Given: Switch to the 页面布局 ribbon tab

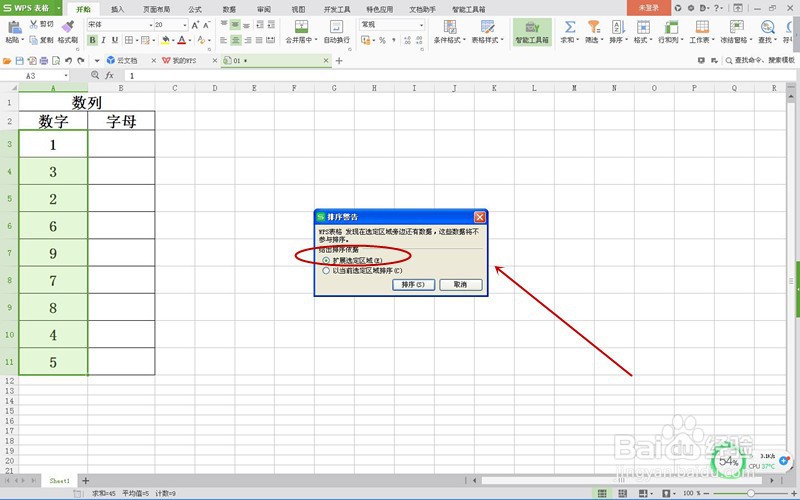Looking at the screenshot, I should click(x=156, y=9).
